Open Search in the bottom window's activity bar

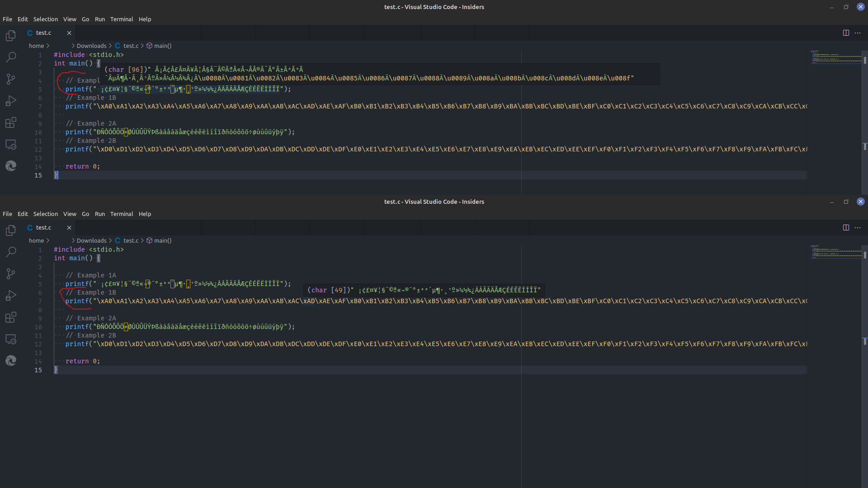coord(11,252)
